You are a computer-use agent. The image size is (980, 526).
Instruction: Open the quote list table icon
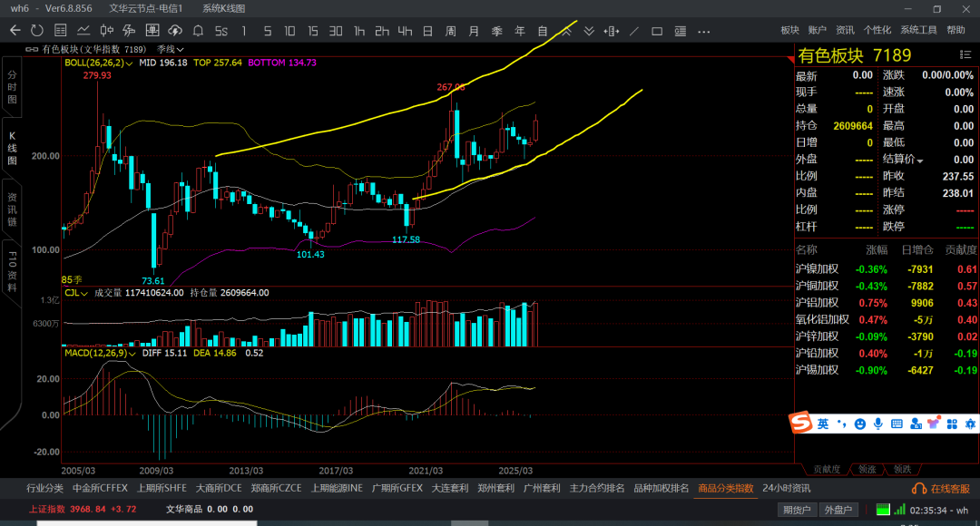coord(61,31)
